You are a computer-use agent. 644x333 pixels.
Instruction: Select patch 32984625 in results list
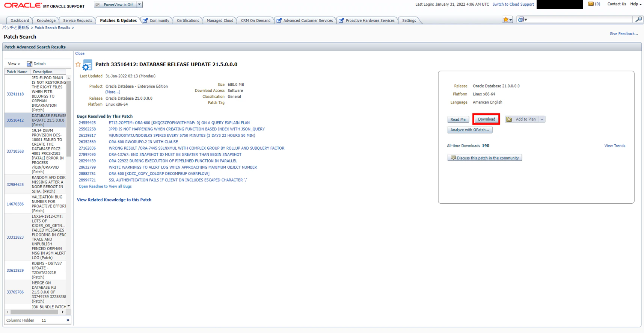tap(15, 185)
